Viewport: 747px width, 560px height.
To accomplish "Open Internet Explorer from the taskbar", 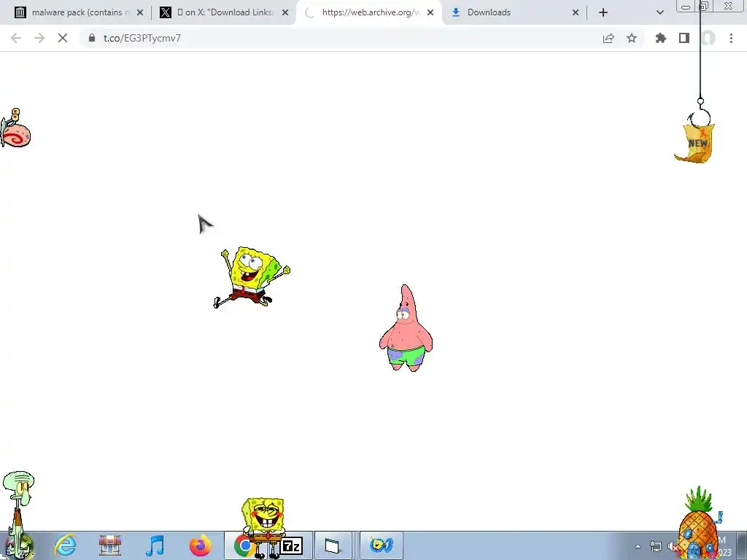I will 65,545.
